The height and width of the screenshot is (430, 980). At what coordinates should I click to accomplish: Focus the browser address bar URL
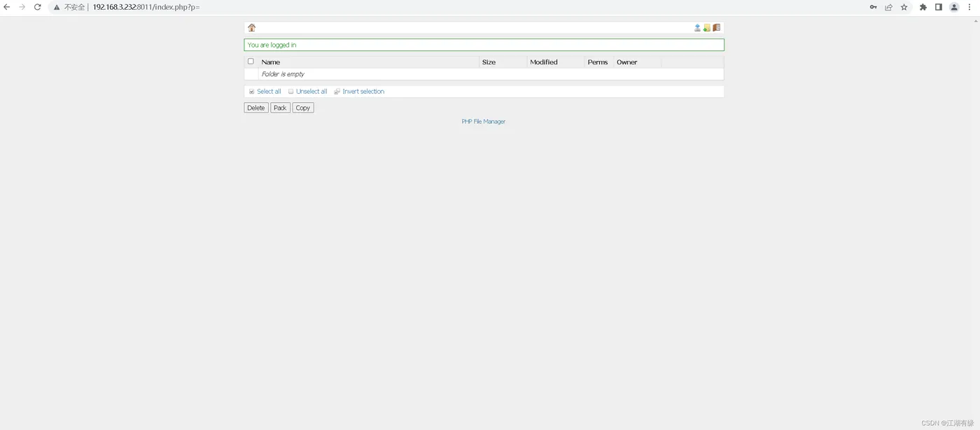click(146, 7)
